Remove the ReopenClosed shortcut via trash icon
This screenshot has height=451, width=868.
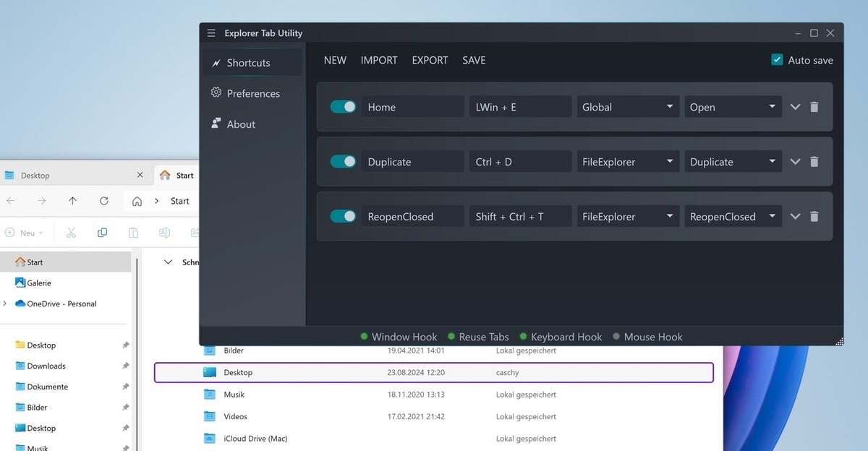tap(814, 216)
